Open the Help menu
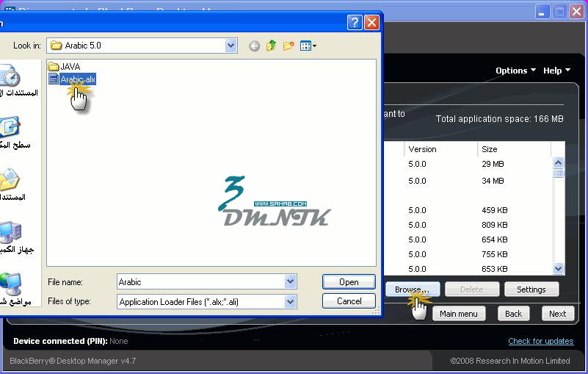The height and width of the screenshot is (374, 588). [x=556, y=71]
